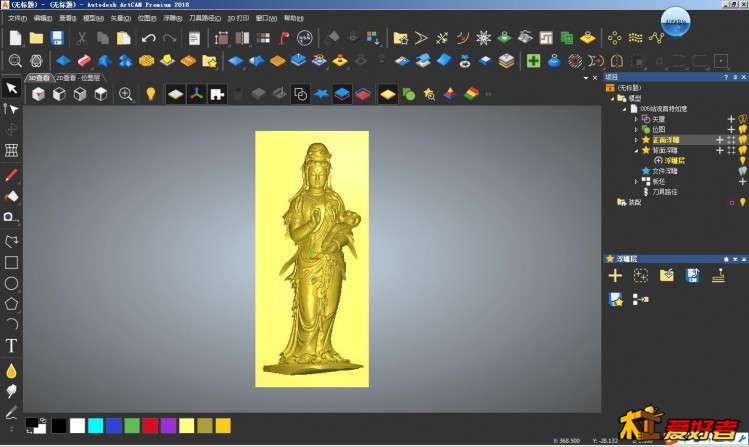This screenshot has height=447, width=749.
Task: Expand the 正面浮雕 tree node
Action: coord(636,139)
